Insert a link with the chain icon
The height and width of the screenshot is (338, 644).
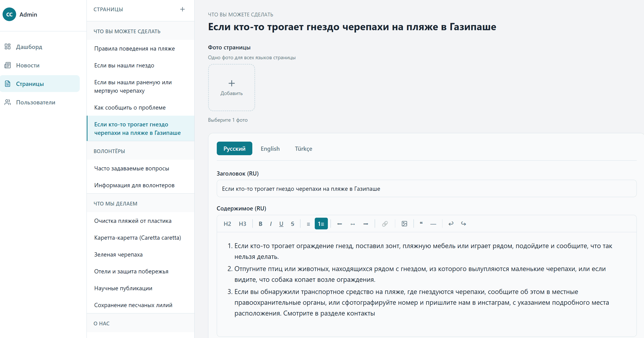[385, 224]
